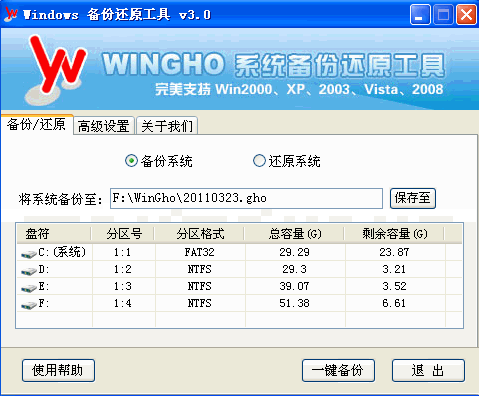Screen dimensions: 479x396
Task: Open 使用帮助 help button
Action: coord(58,370)
